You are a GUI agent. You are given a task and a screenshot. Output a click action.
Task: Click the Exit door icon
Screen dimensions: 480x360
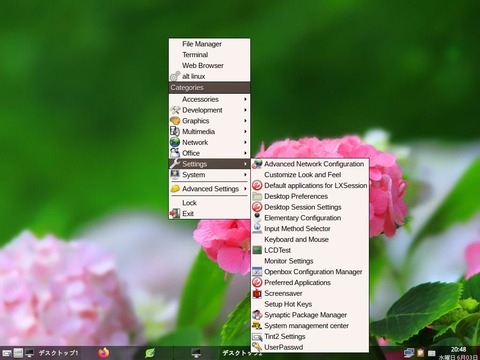coord(175,214)
